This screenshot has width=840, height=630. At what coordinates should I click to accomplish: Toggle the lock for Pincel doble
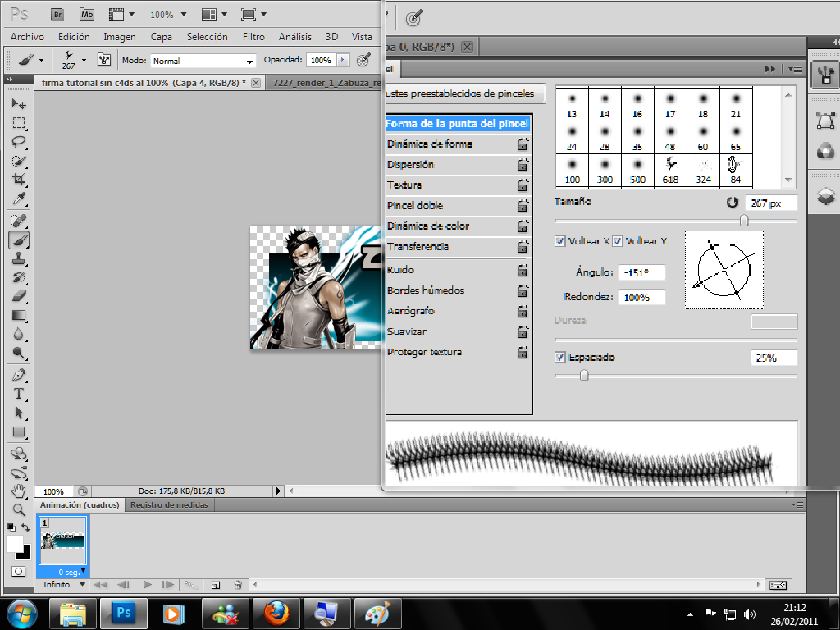523,205
